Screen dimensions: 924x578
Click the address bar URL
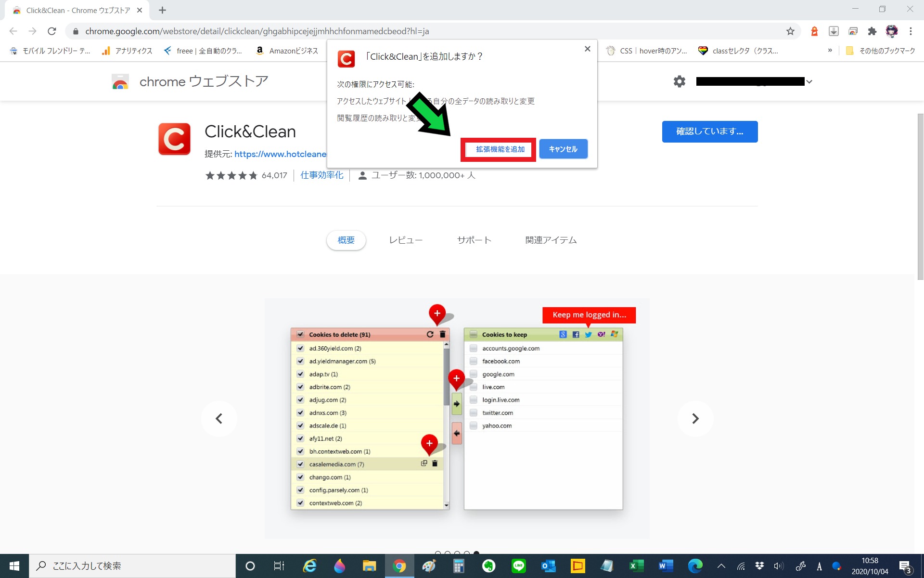[257, 31]
